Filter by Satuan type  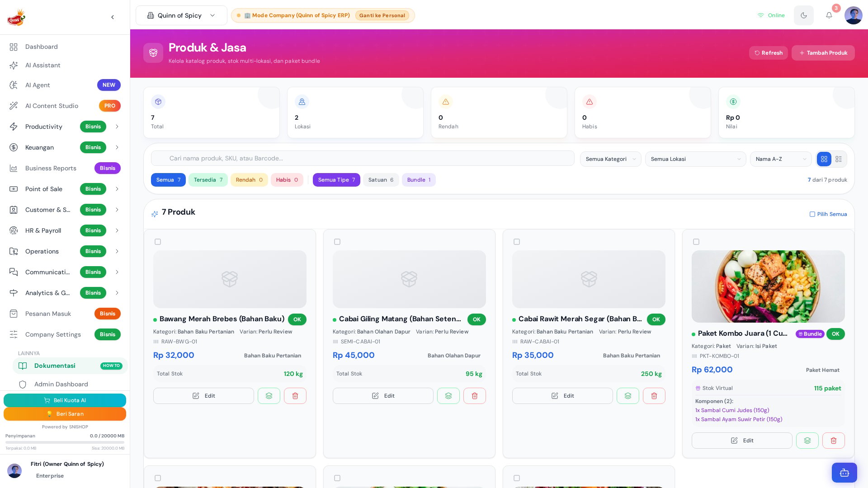pyautogui.click(x=381, y=180)
